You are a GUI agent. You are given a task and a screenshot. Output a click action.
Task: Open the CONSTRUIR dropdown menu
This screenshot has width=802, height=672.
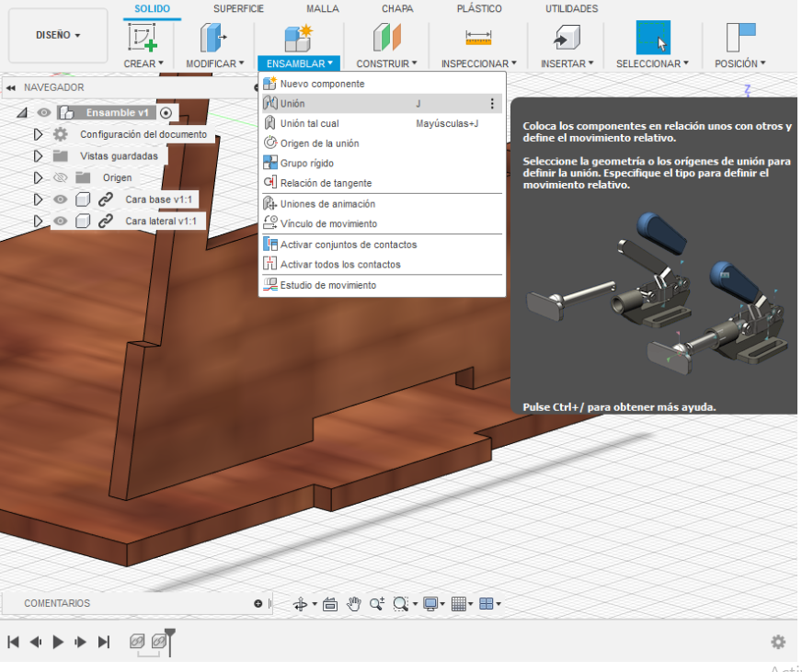[x=386, y=63]
